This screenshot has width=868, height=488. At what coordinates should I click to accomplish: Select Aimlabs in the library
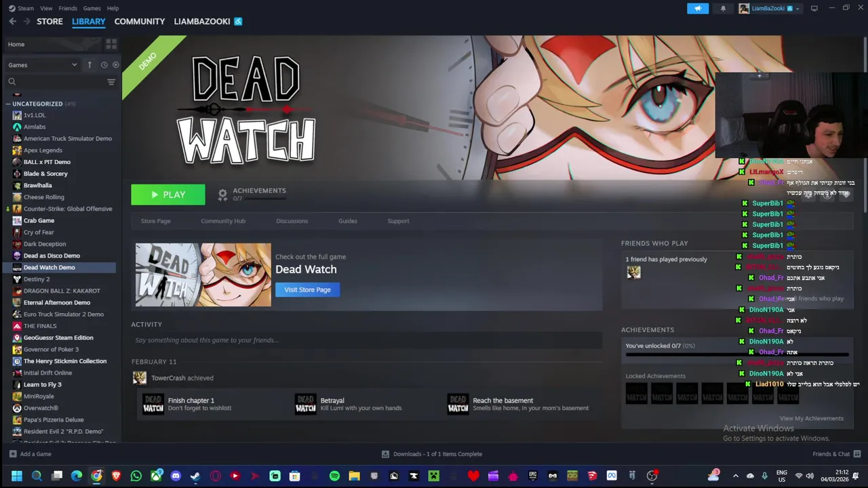point(35,127)
